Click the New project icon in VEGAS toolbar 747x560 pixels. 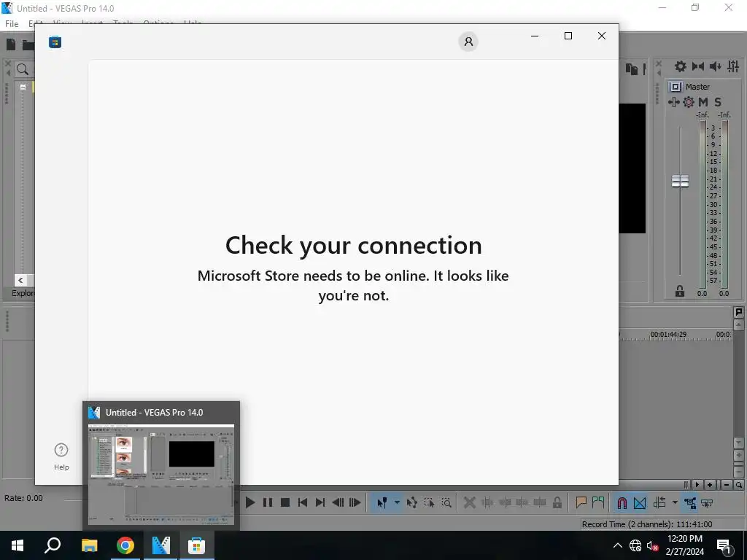click(x=11, y=44)
